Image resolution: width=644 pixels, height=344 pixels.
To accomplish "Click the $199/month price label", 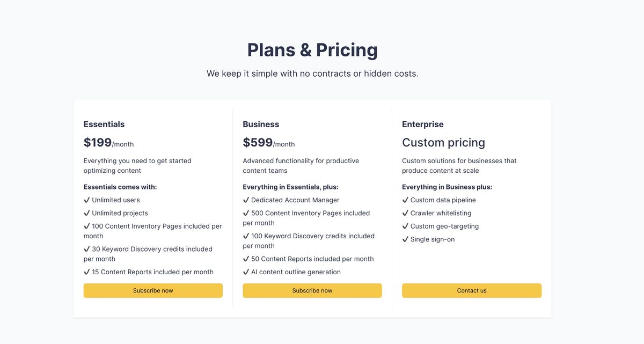I will (108, 142).
